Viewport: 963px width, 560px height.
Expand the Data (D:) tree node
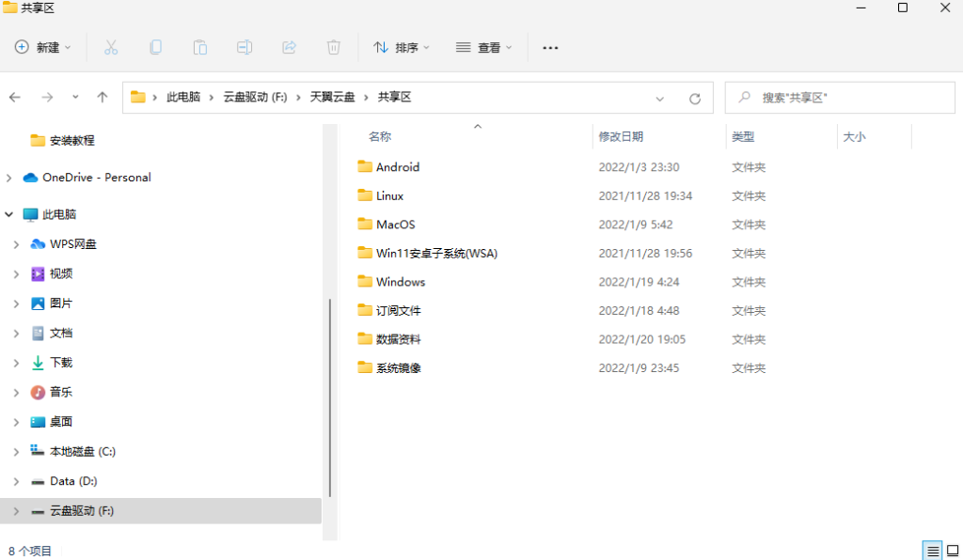(x=16, y=481)
